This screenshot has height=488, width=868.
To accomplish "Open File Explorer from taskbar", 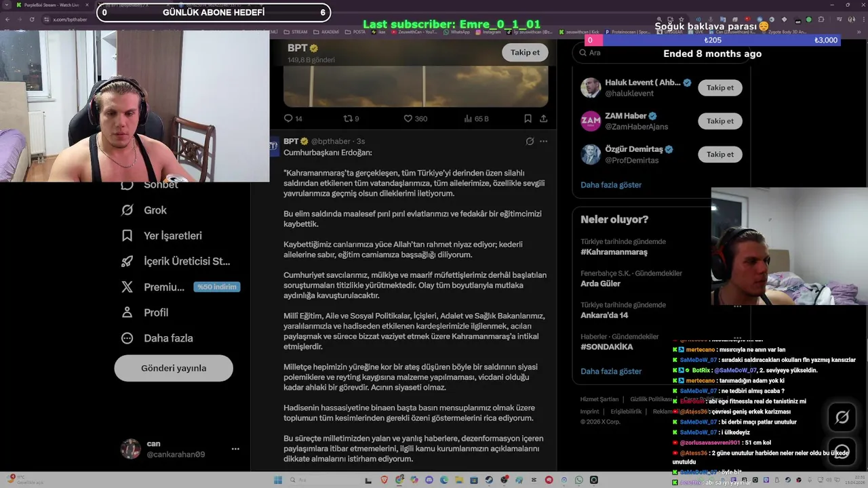I will pyautogui.click(x=459, y=480).
